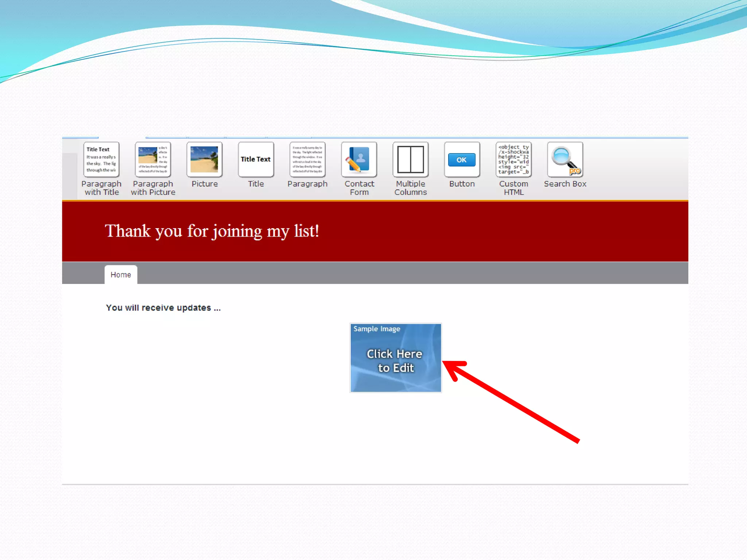747x560 pixels.
Task: Pick the Paragraph element icon
Action: (x=307, y=160)
